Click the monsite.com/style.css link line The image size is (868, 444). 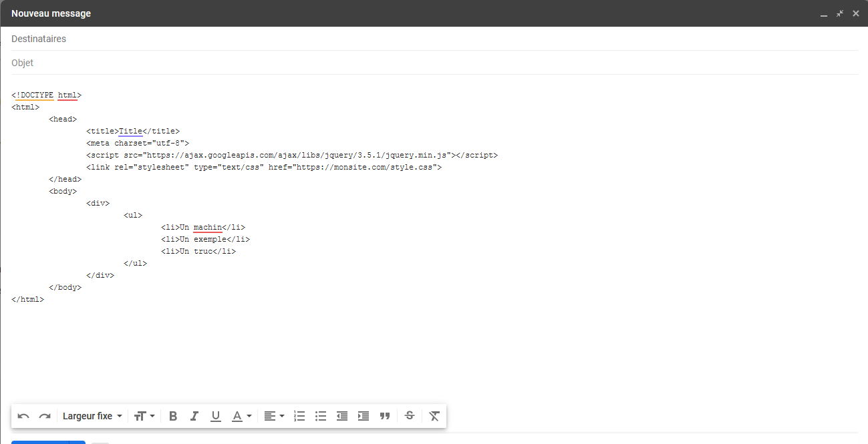(264, 167)
